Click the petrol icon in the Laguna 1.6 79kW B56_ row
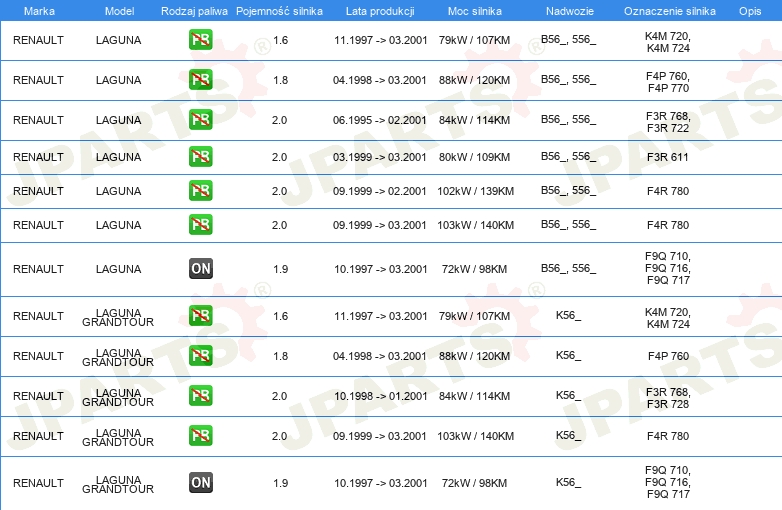Image resolution: width=782 pixels, height=510 pixels. (200, 39)
